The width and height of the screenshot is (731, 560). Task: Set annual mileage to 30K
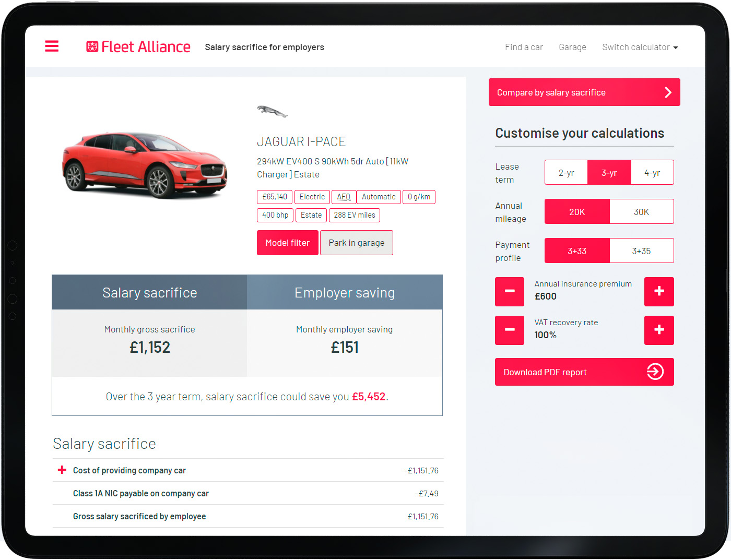[642, 211]
